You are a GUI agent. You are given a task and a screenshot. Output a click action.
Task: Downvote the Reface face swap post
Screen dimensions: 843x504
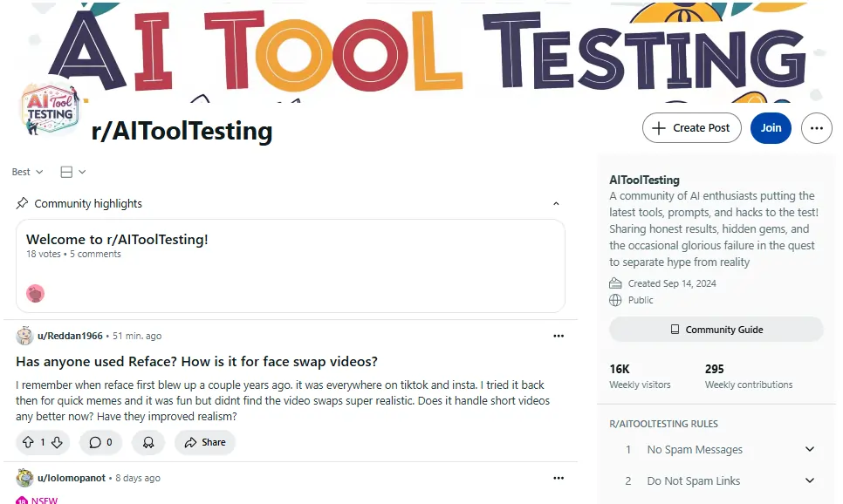(x=57, y=442)
